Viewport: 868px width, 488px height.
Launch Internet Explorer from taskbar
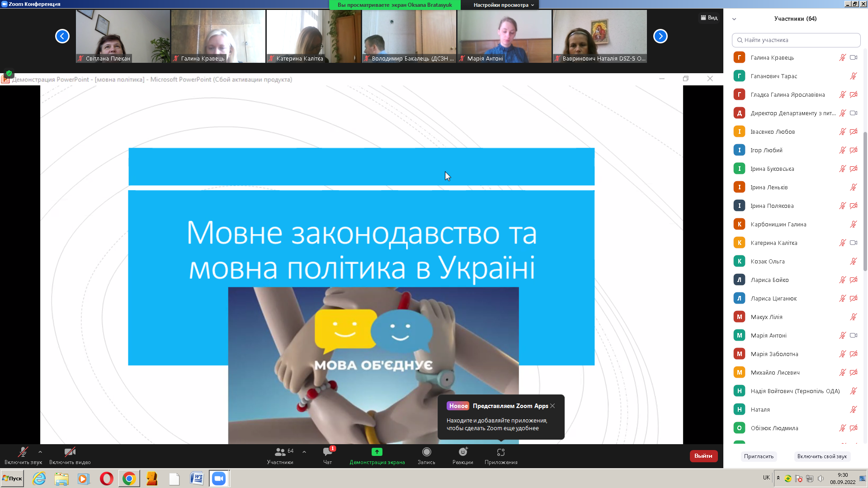tap(39, 479)
